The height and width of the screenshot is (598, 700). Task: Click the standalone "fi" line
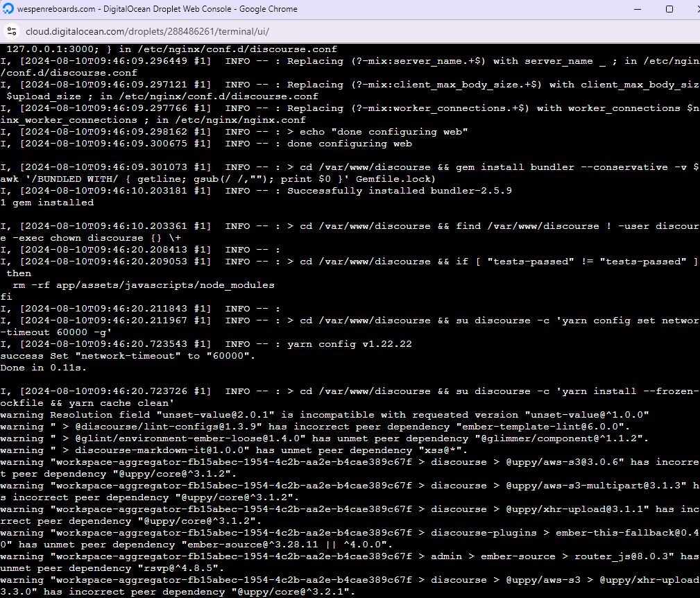[6, 297]
